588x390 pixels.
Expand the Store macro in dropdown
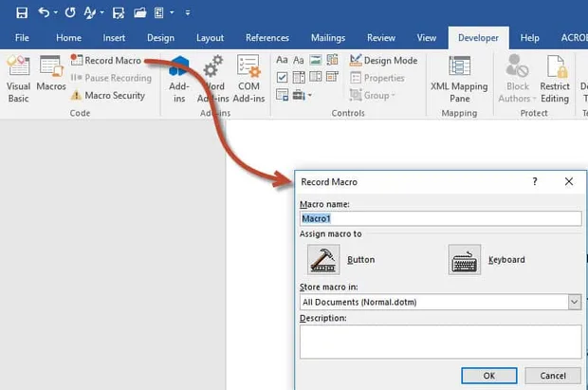[x=575, y=302]
